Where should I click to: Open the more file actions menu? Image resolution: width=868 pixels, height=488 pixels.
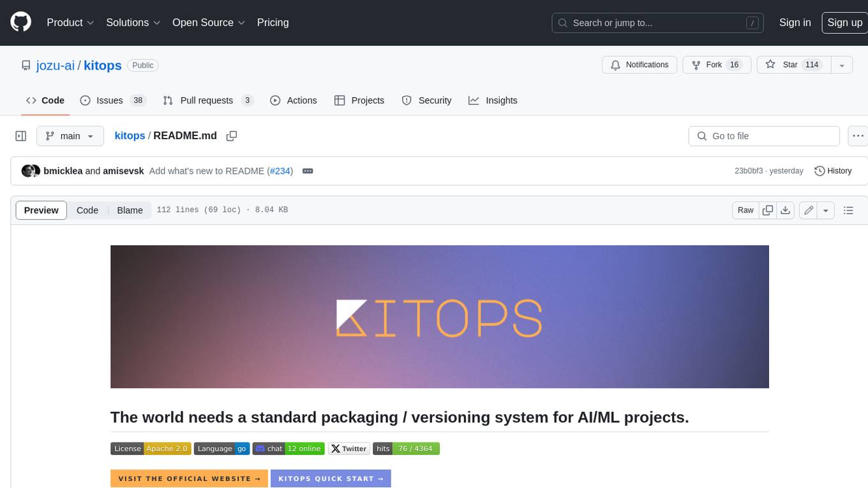point(858,136)
